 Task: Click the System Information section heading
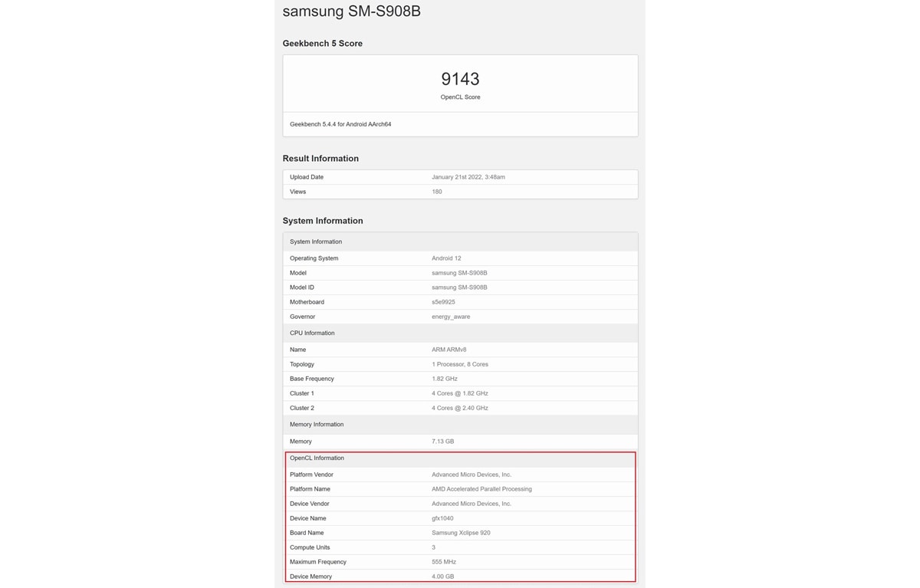click(323, 221)
